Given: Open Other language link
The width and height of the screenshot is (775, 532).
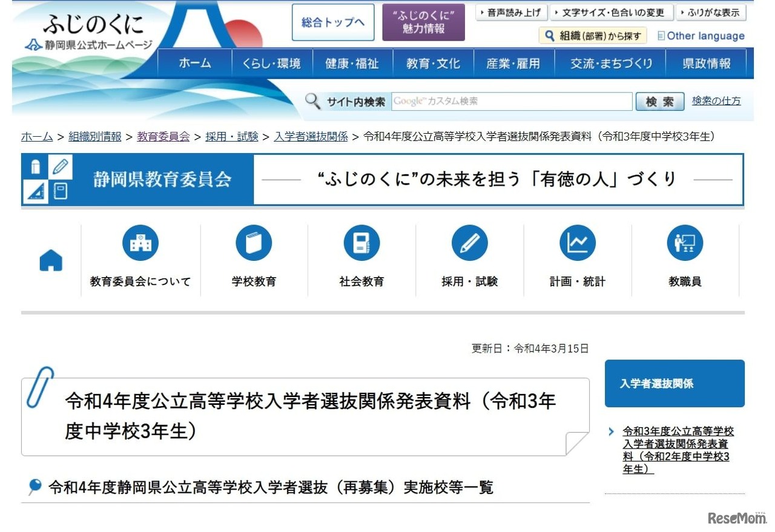Looking at the screenshot, I should (701, 36).
